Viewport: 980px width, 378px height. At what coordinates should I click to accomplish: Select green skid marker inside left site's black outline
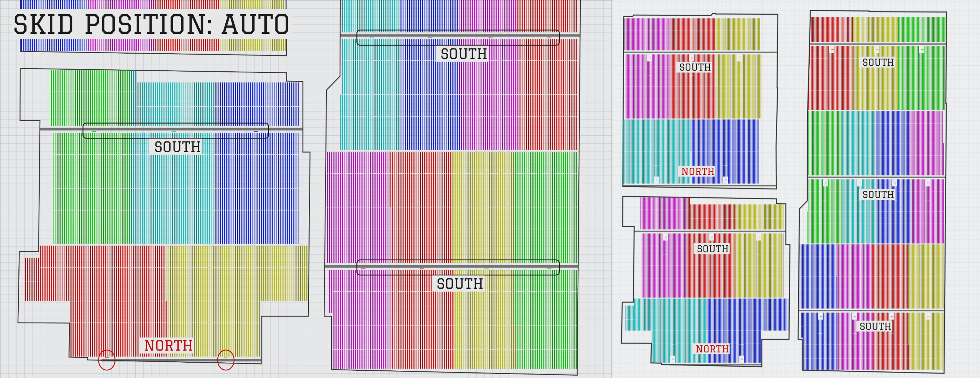(94, 132)
